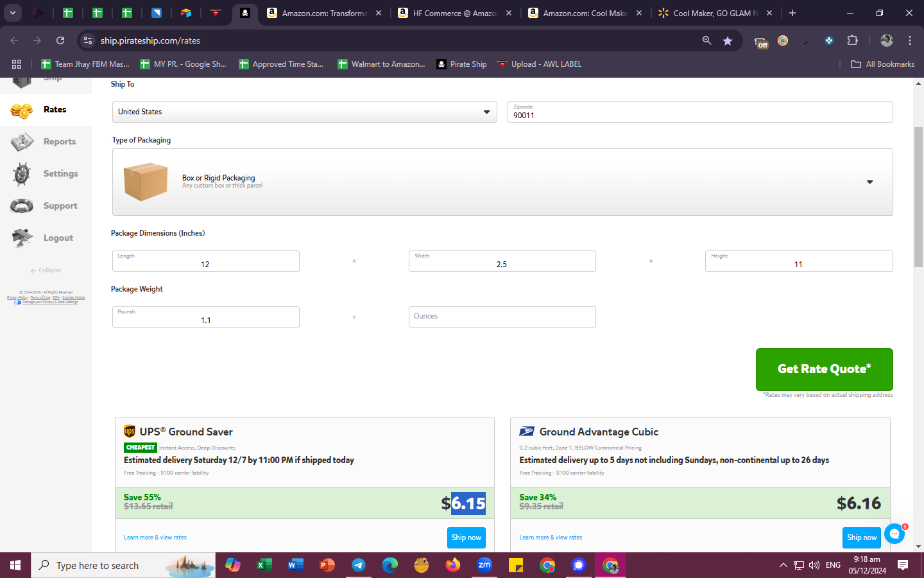Open Chrome three-dot menu
The height and width of the screenshot is (578, 924).
click(910, 40)
